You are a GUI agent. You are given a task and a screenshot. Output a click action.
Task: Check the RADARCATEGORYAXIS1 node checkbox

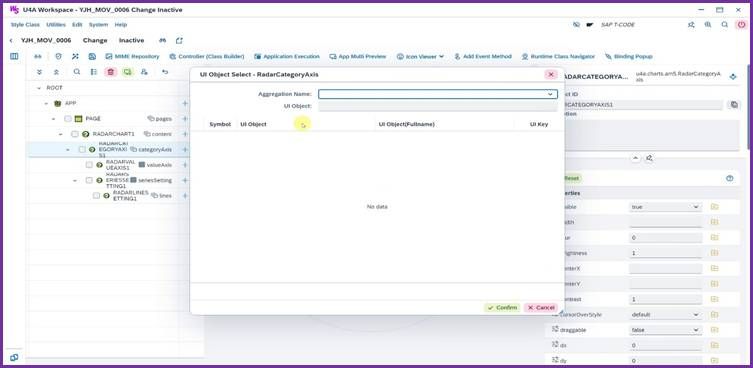coord(82,149)
